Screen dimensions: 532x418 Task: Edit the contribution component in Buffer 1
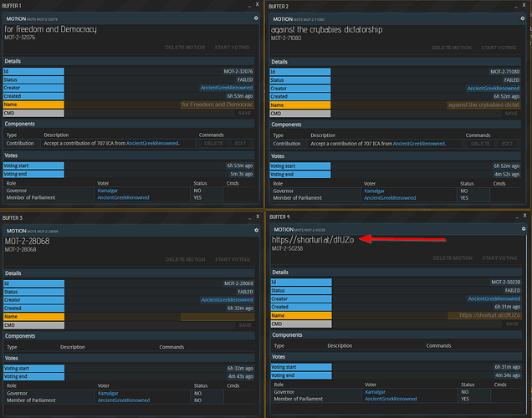coord(240,144)
